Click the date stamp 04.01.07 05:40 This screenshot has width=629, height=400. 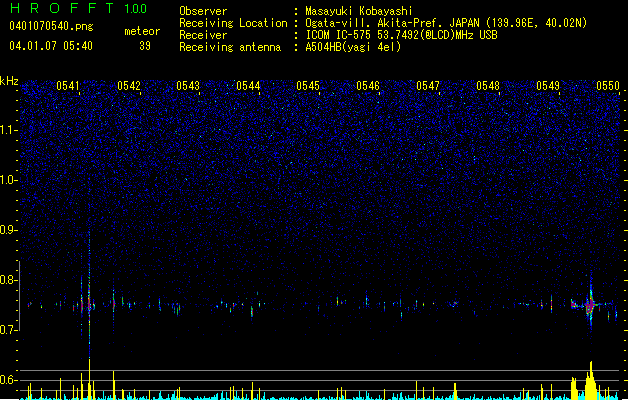pyautogui.click(x=51, y=46)
